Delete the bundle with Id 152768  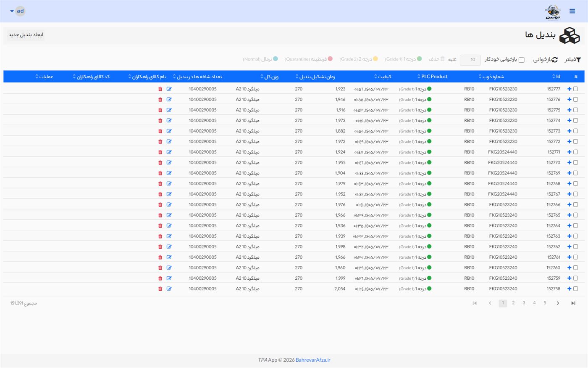coord(160,183)
